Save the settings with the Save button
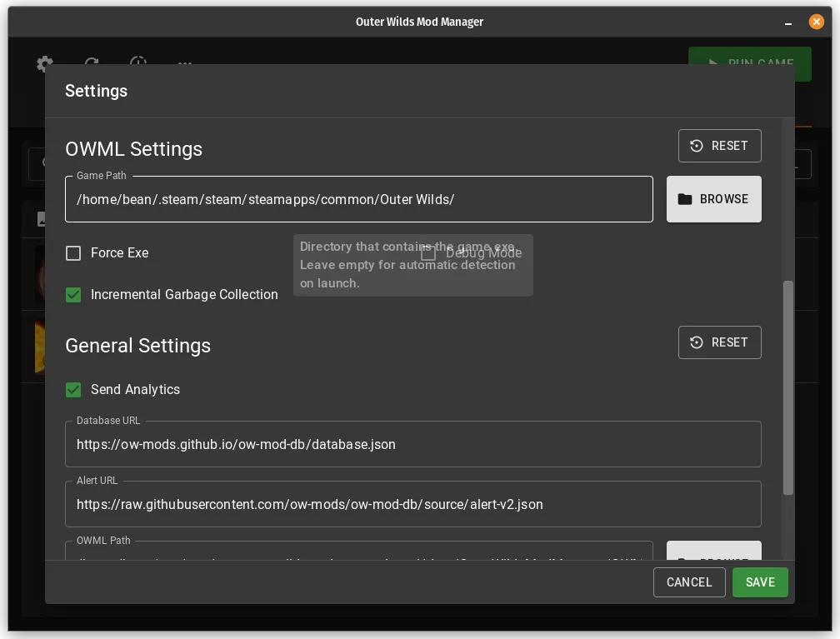The height and width of the screenshot is (639, 840). pos(759,582)
